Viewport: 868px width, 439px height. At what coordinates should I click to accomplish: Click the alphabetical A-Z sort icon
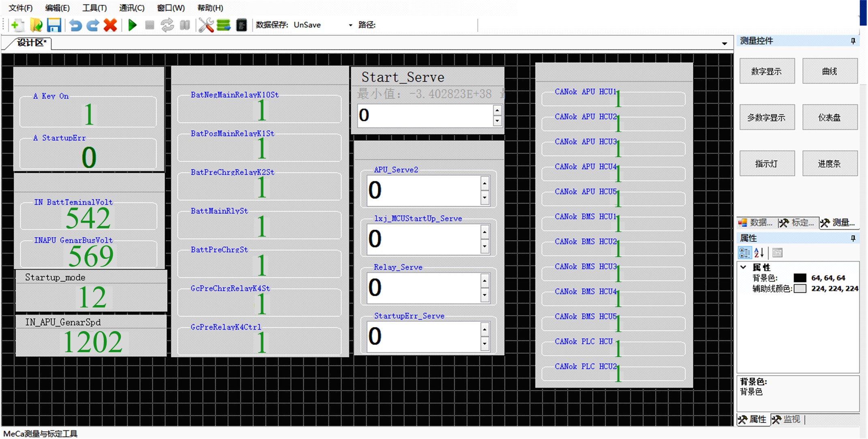click(759, 253)
